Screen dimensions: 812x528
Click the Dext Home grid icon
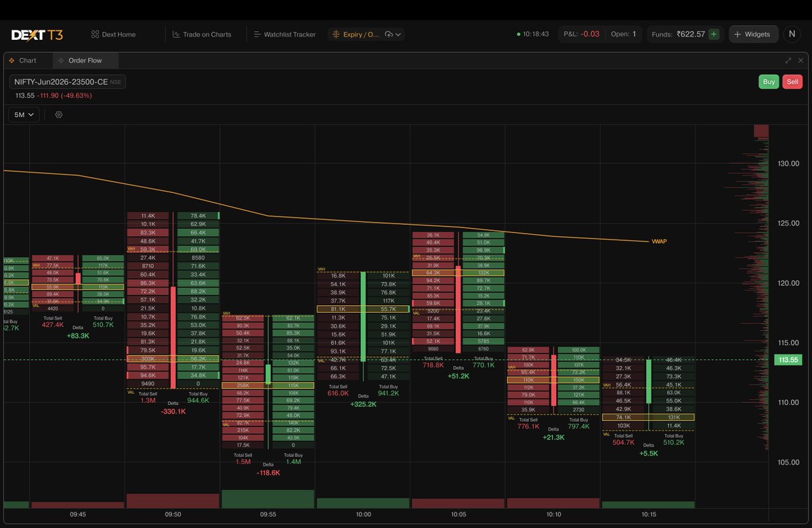point(95,35)
